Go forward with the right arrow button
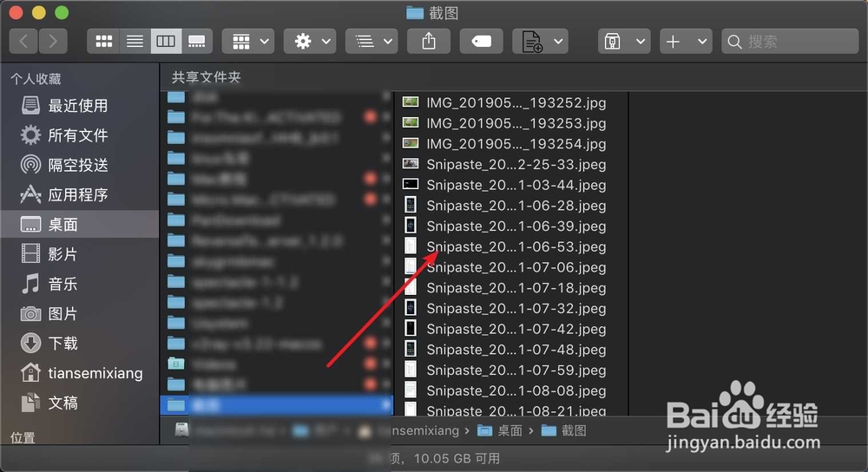 [x=53, y=42]
